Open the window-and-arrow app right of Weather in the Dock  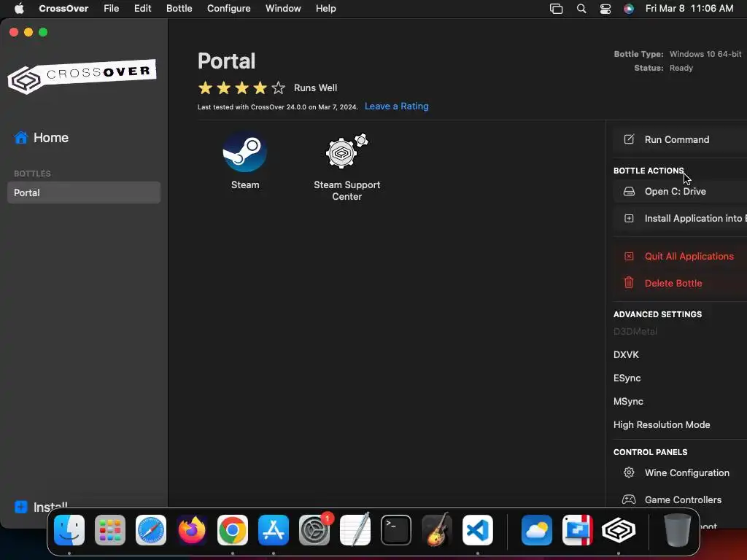tap(578, 530)
